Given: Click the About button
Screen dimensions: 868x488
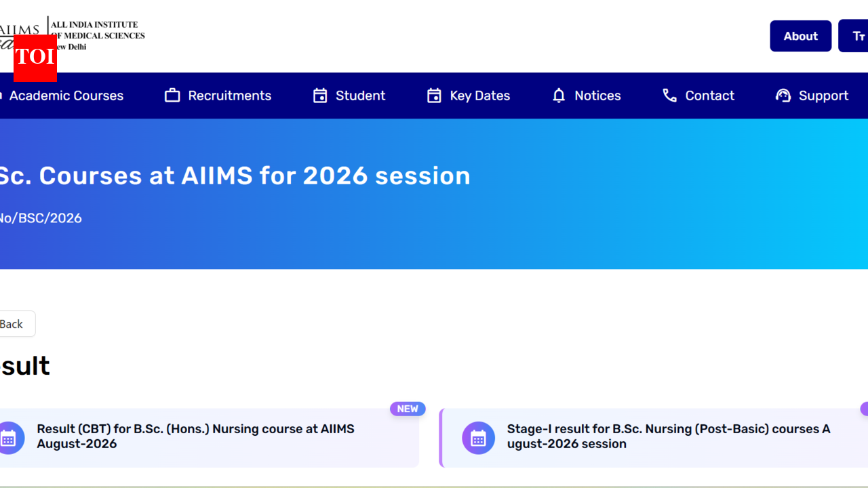Looking at the screenshot, I should pyautogui.click(x=801, y=36).
